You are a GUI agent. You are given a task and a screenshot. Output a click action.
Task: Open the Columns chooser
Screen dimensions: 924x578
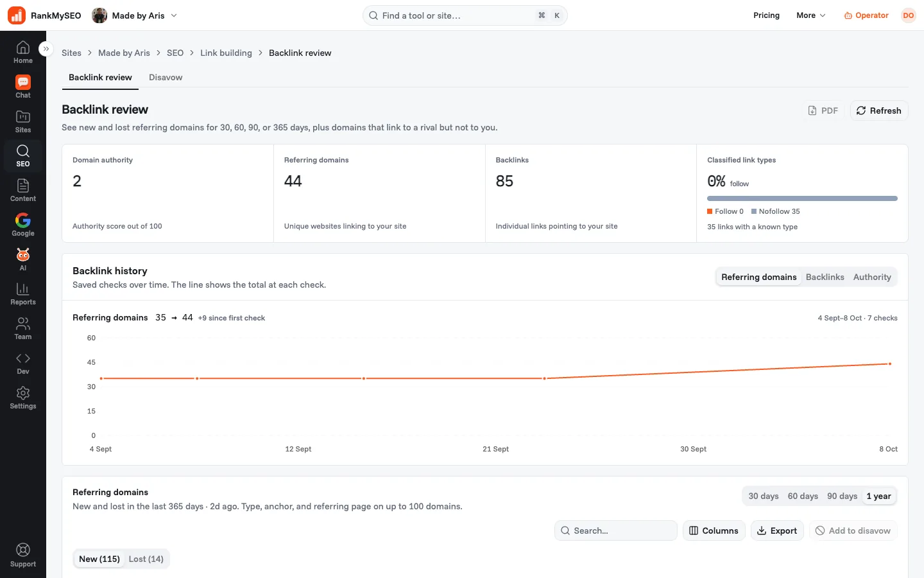(714, 530)
